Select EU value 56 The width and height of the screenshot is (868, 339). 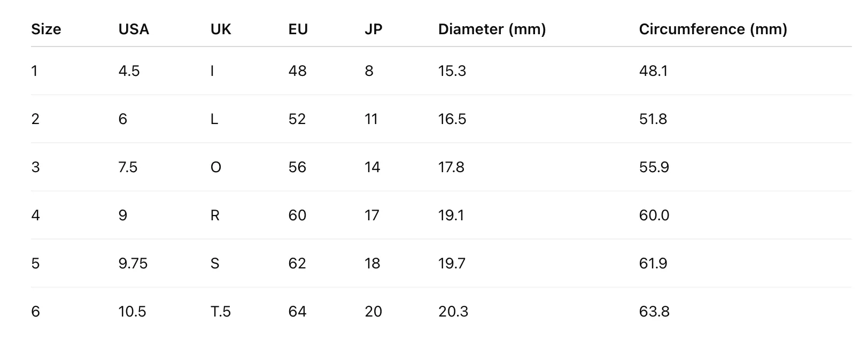click(x=297, y=167)
